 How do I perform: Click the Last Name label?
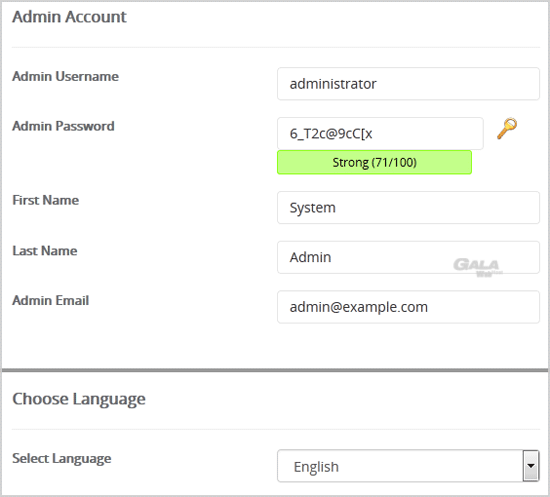point(45,250)
